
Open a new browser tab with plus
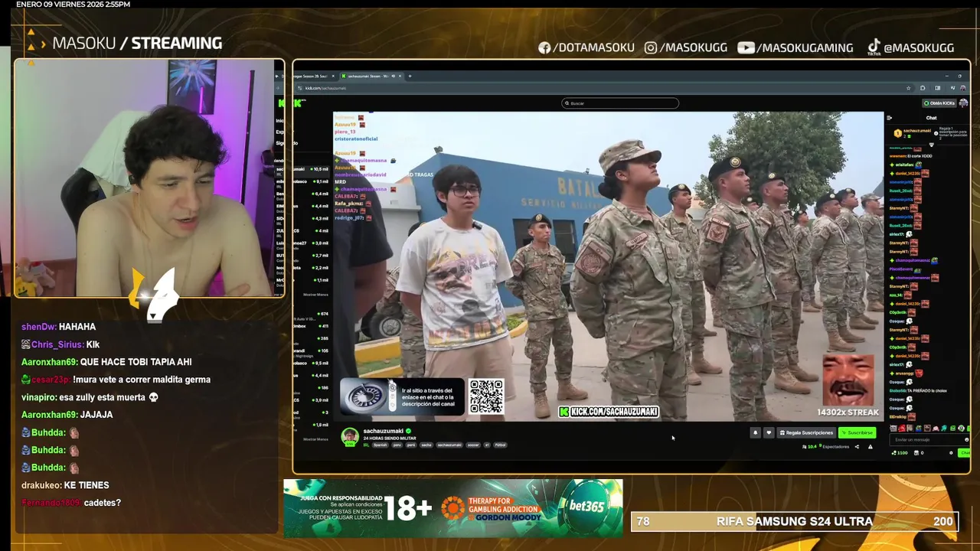click(410, 76)
